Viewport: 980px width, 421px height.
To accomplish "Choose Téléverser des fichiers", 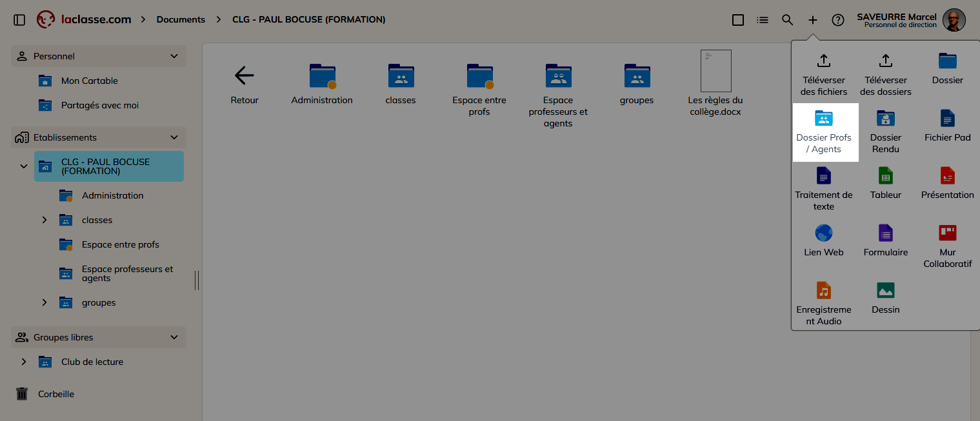I will [x=824, y=74].
